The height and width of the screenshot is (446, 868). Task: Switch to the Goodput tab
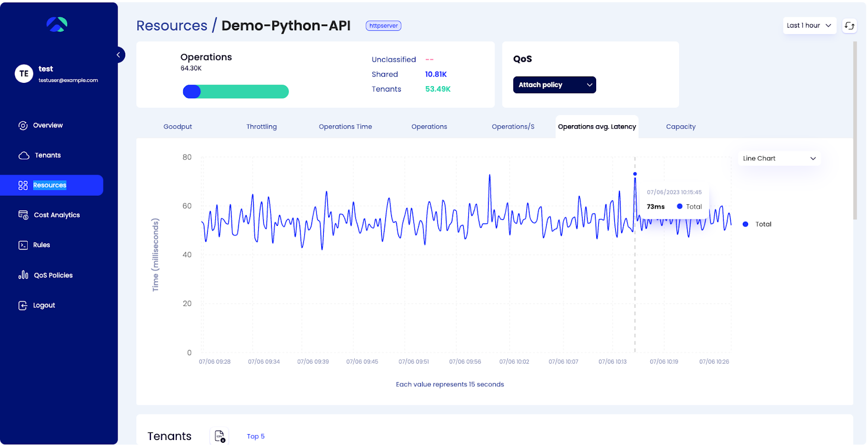coord(177,127)
